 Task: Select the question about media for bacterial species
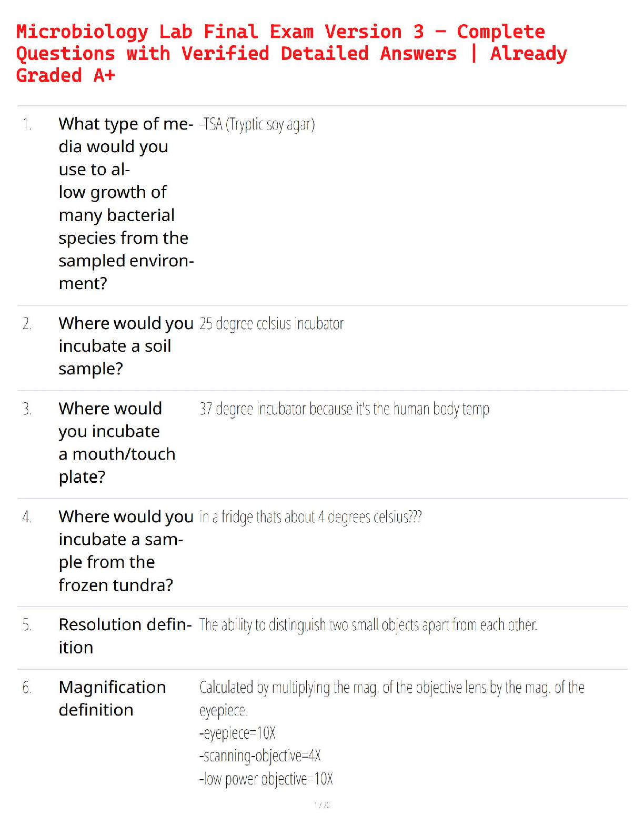click(x=126, y=203)
